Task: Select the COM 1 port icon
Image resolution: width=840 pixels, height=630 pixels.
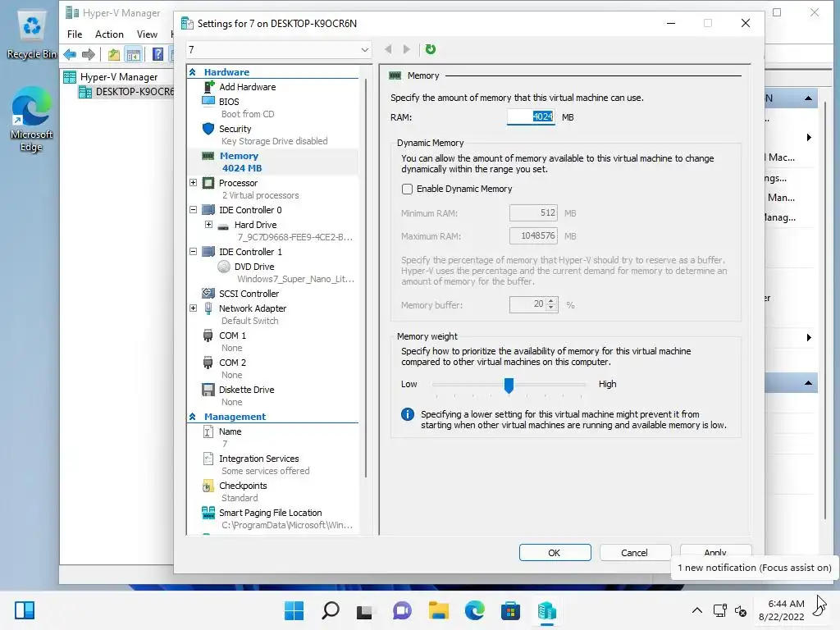Action: 208,336
